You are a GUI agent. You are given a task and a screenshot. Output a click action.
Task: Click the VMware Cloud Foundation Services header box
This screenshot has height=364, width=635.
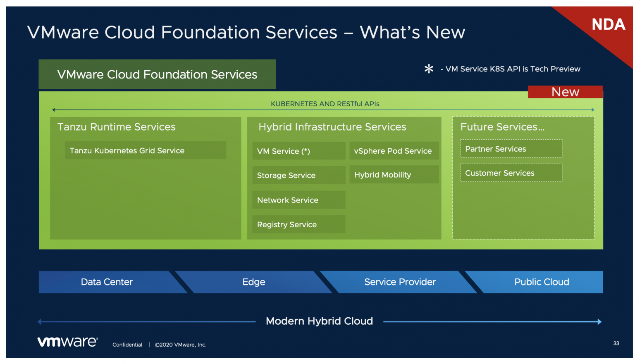(157, 74)
